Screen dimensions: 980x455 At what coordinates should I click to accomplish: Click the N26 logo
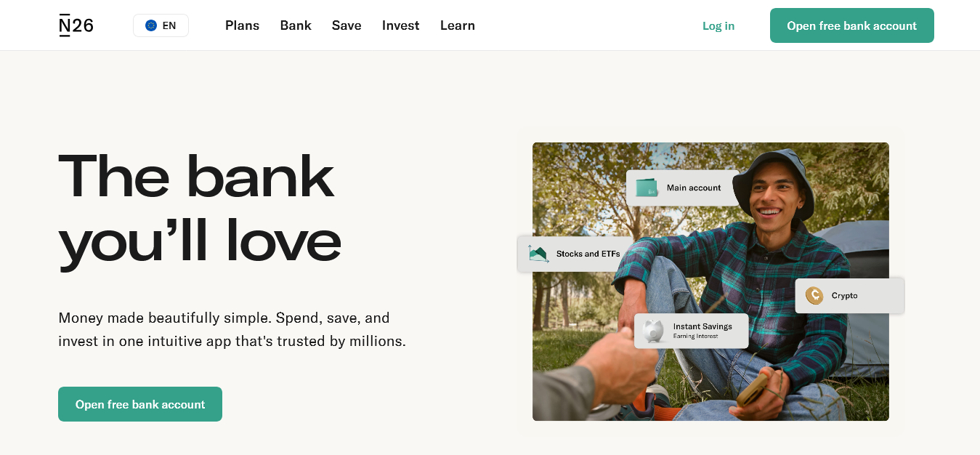(76, 25)
